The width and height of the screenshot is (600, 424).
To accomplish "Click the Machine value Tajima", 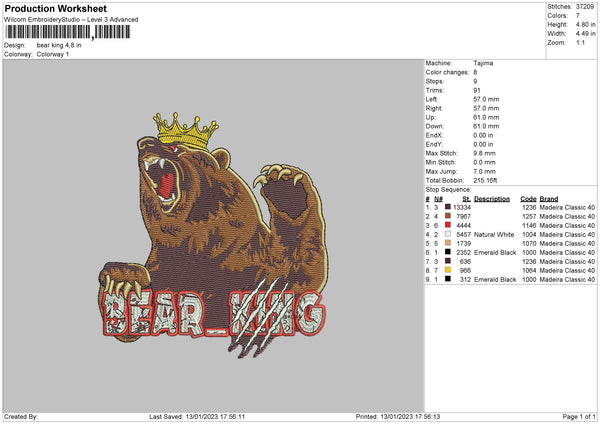I will (x=483, y=63).
